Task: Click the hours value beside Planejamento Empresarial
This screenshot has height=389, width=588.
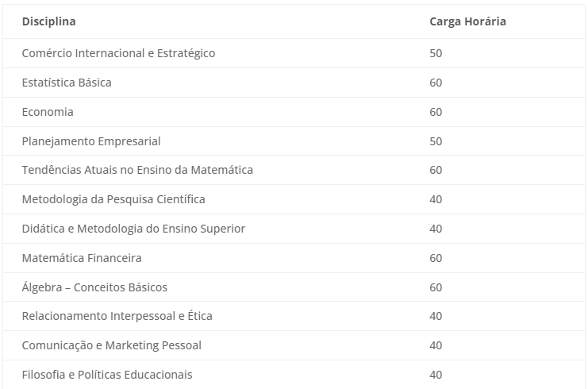Action: click(x=436, y=141)
